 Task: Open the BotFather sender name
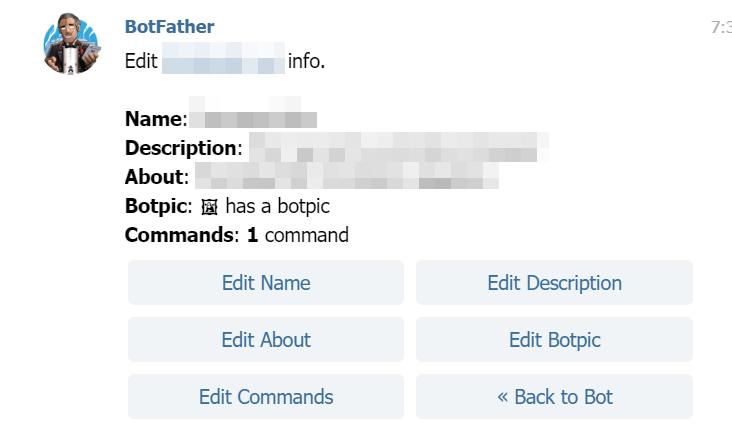pyautogui.click(x=169, y=27)
